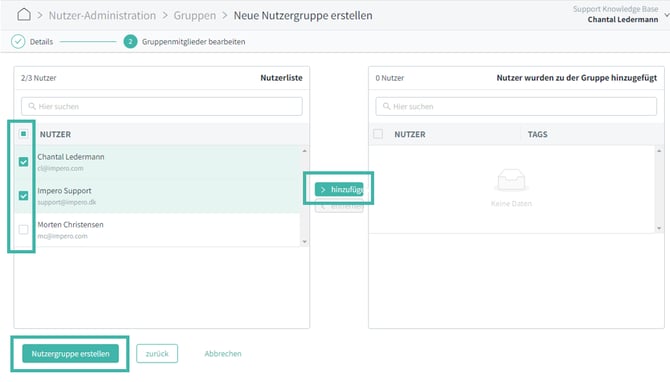Toggle select-all checkbox in Nutzerliste header
The width and height of the screenshot is (670, 382).
pos(24,134)
